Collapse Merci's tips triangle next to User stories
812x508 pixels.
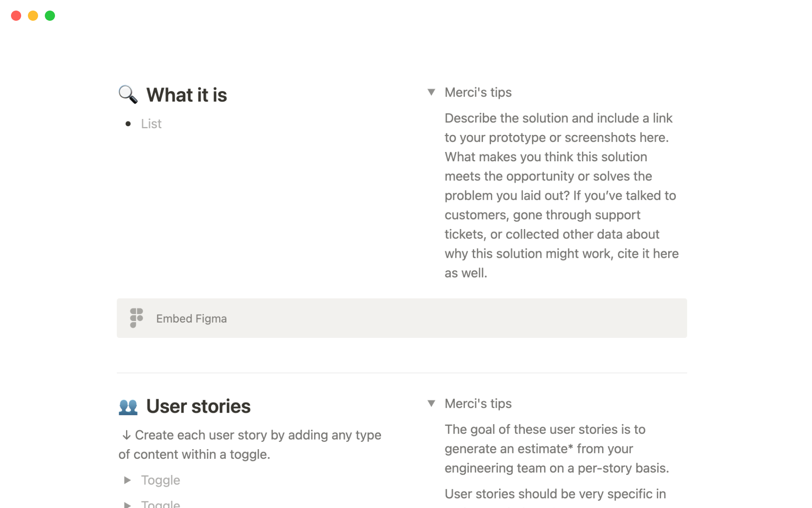[x=431, y=403]
